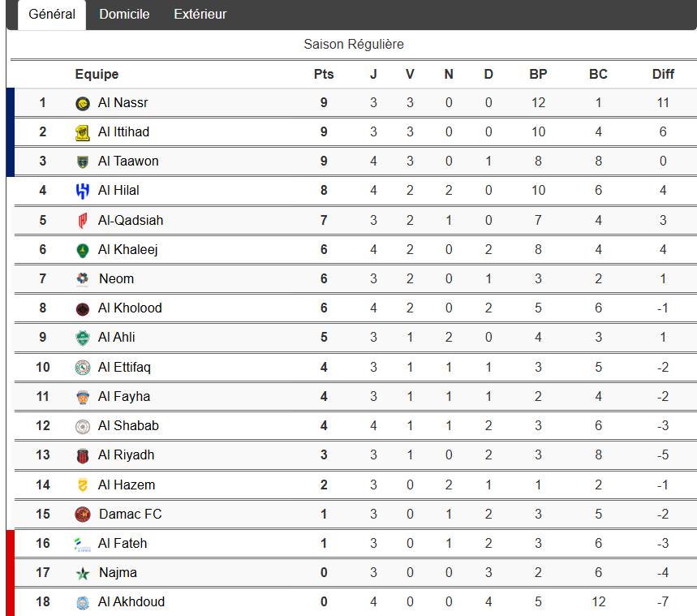Click the Al Riyadh club emblem
697x616 pixels.
82,455
